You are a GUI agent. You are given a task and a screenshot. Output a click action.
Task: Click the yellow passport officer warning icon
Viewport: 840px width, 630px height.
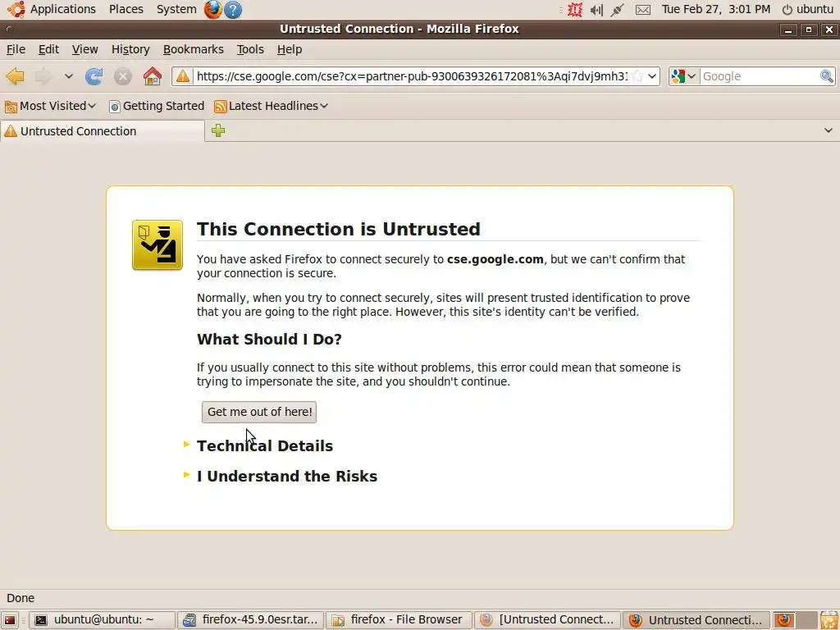[x=157, y=244]
